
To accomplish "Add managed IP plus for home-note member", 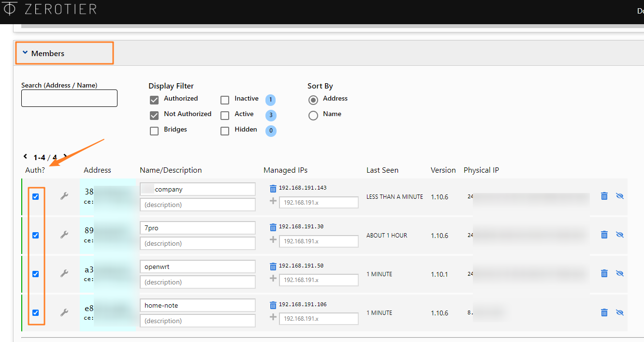I will 273,317.
